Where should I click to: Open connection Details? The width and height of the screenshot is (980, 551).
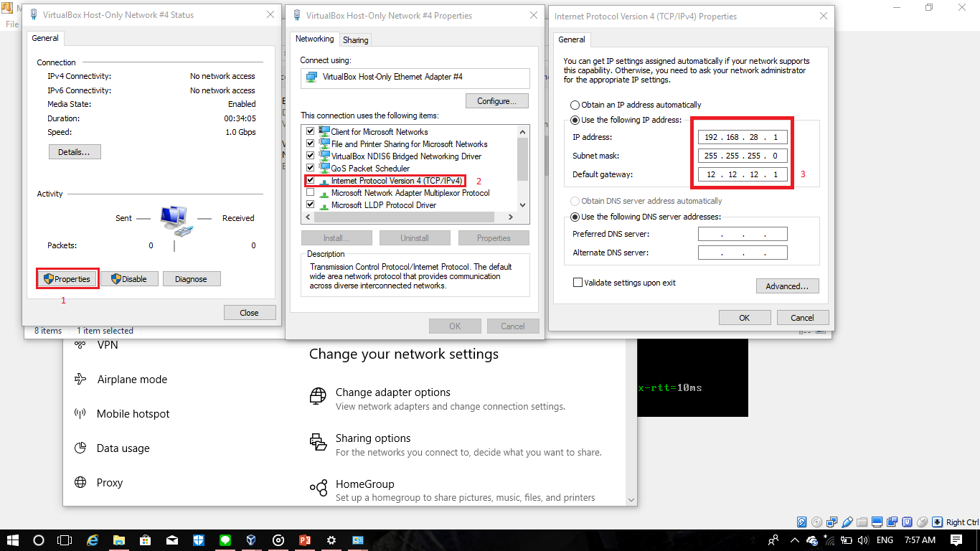click(75, 152)
